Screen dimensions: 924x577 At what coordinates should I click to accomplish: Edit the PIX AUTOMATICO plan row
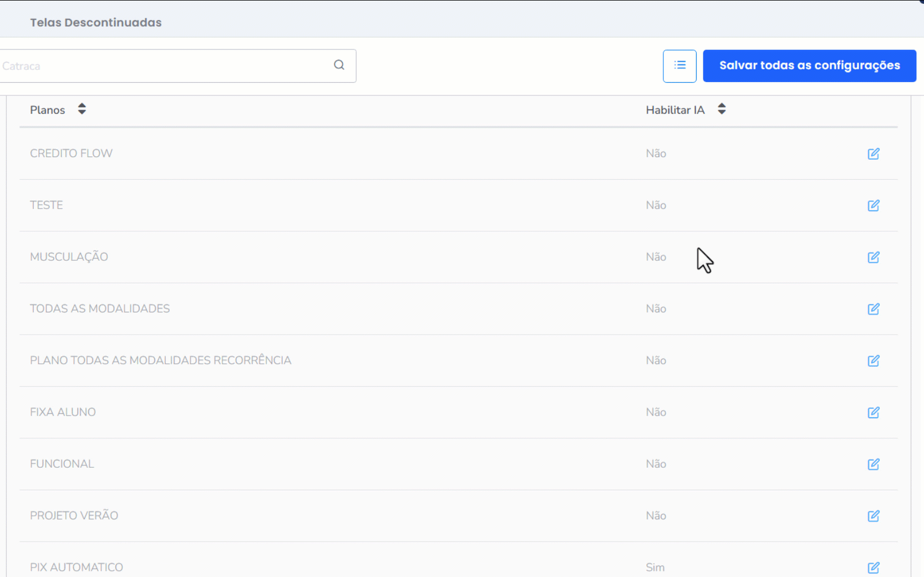[x=873, y=568]
